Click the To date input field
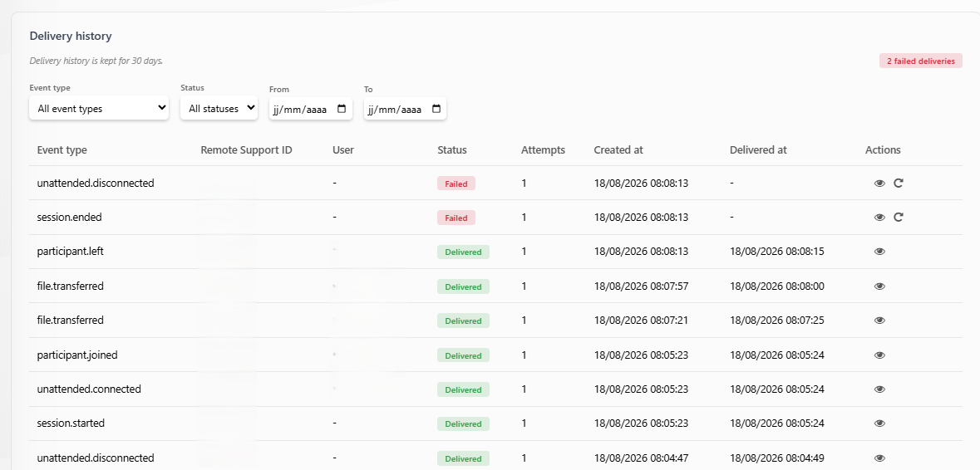 click(x=405, y=109)
